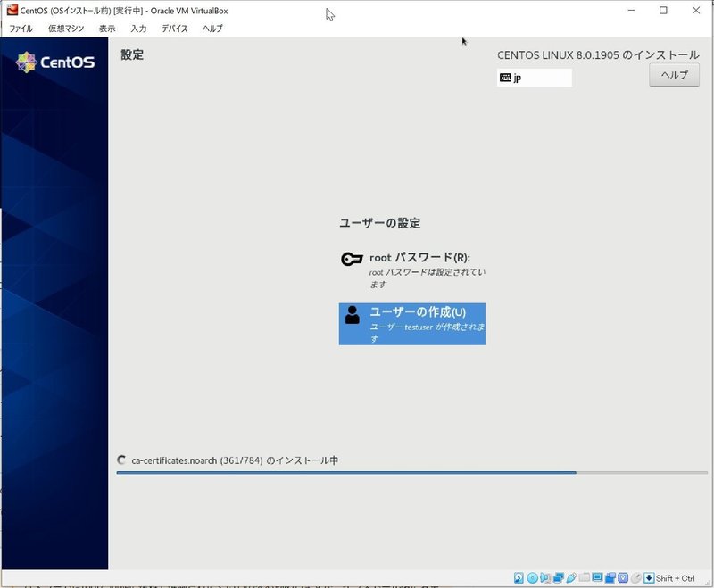Click the window resize grip corner

708,582
